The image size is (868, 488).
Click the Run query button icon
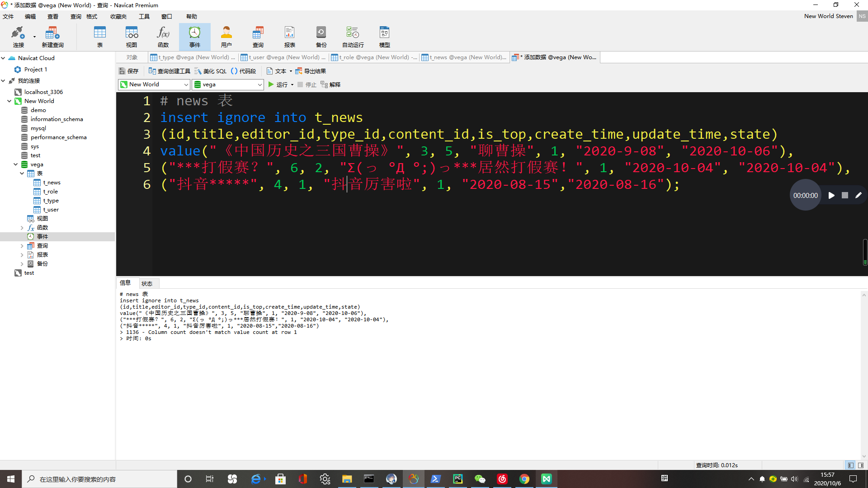[x=271, y=84]
